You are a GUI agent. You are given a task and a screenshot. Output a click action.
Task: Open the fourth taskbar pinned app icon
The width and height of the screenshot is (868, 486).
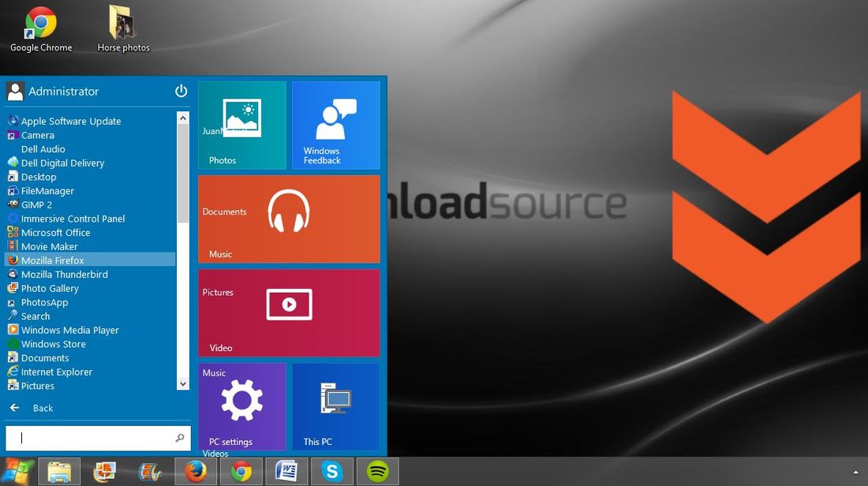(150, 472)
